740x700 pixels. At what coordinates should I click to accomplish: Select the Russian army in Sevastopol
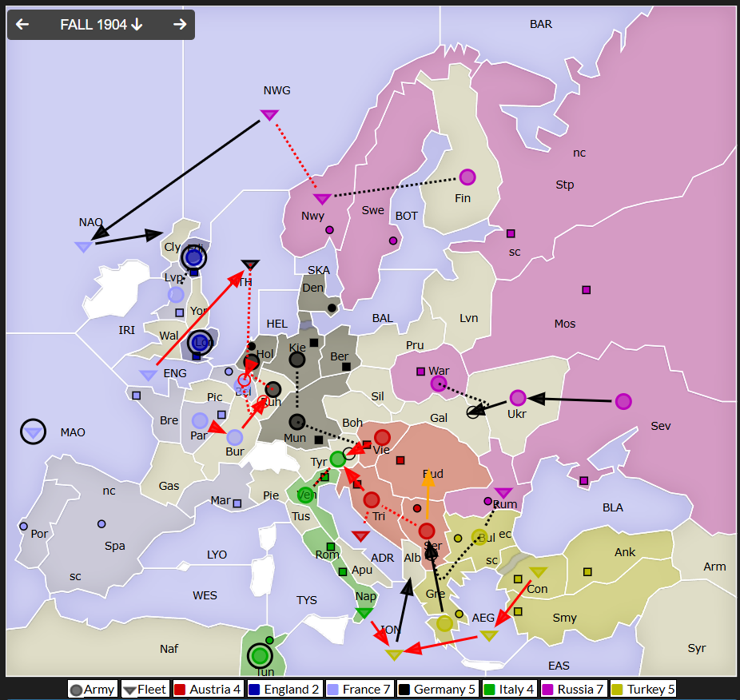[x=623, y=401]
